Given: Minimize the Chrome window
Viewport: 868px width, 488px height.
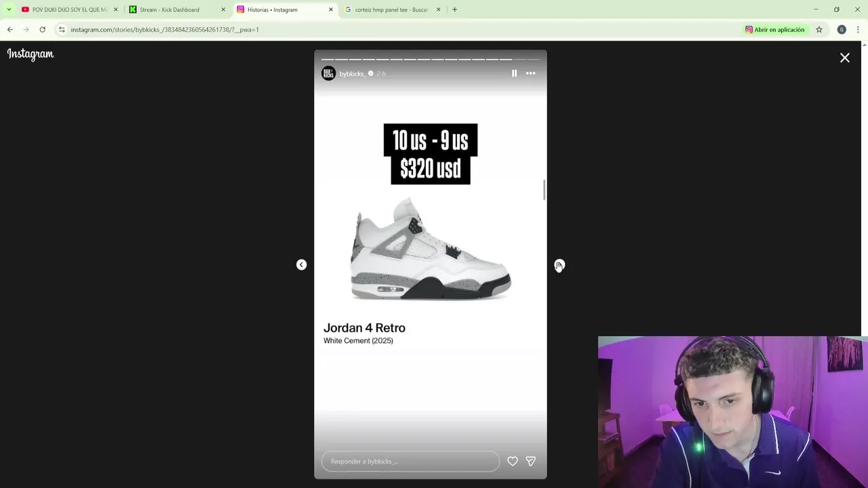Looking at the screenshot, I should click(816, 9).
